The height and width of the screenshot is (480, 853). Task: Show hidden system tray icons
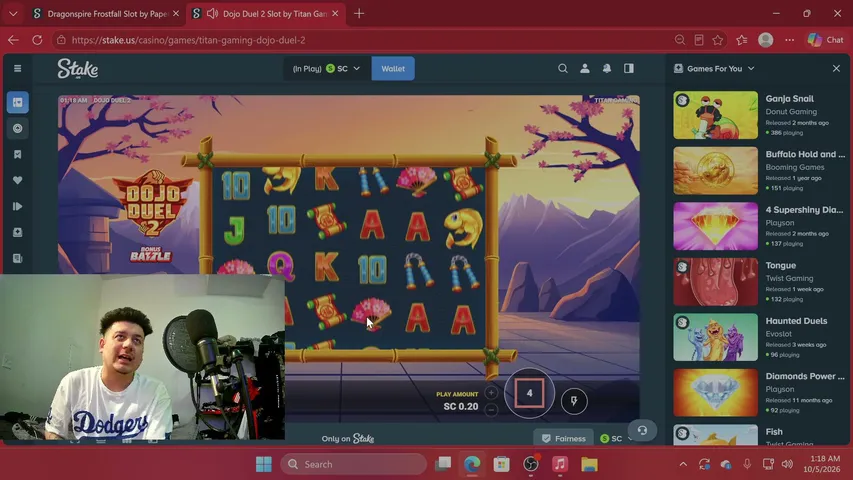pos(683,464)
